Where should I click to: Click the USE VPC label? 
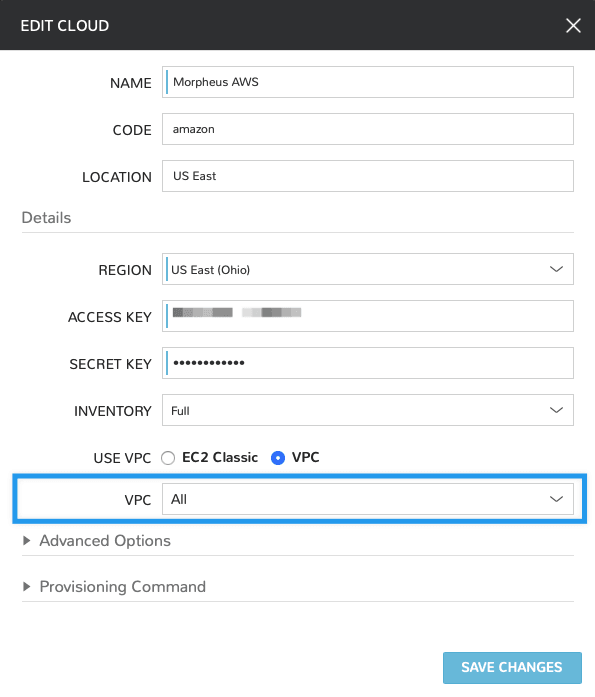pyautogui.click(x=122, y=458)
